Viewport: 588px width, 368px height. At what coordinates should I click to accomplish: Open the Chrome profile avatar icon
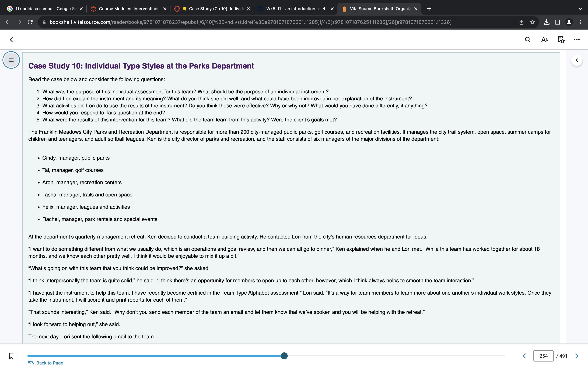click(x=569, y=22)
